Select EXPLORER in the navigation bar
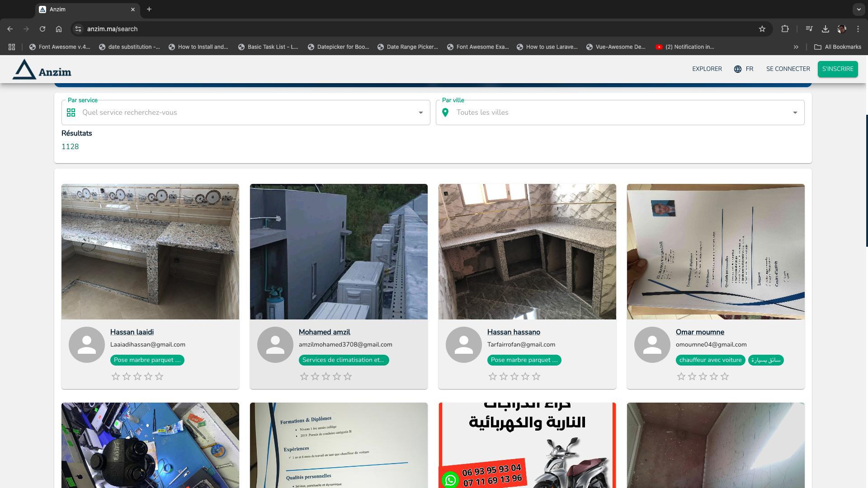 pos(707,69)
